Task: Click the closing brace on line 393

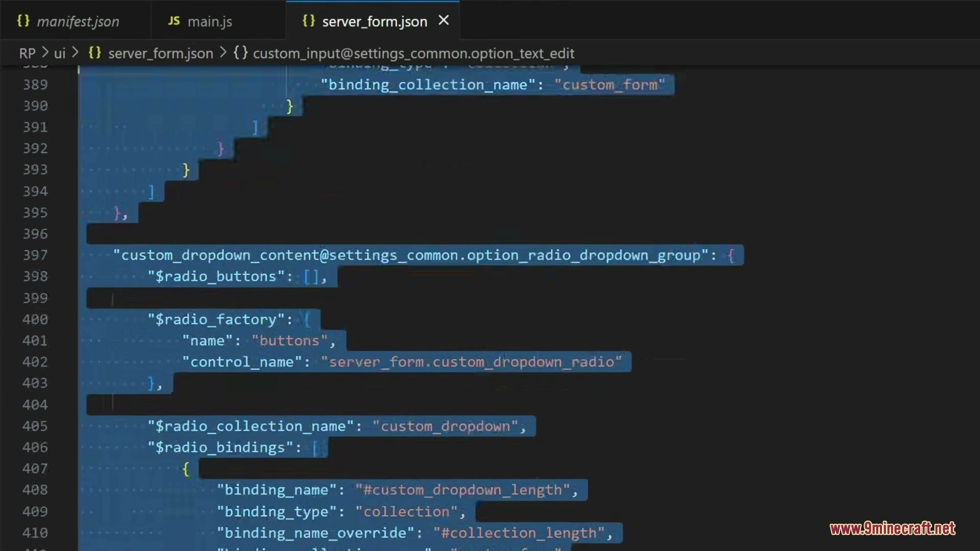Action: [x=186, y=170]
